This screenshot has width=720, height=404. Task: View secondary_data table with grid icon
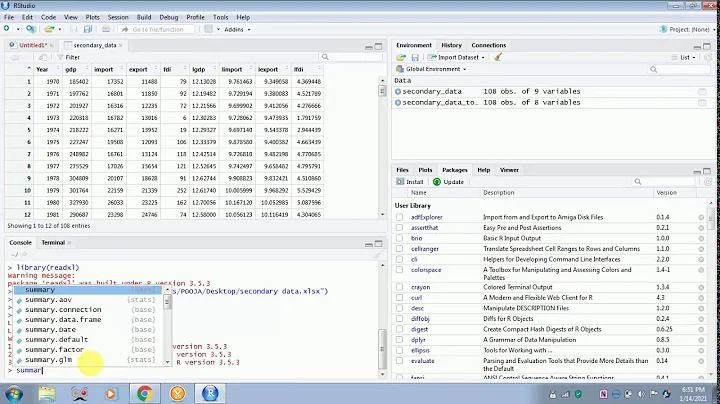click(x=702, y=91)
